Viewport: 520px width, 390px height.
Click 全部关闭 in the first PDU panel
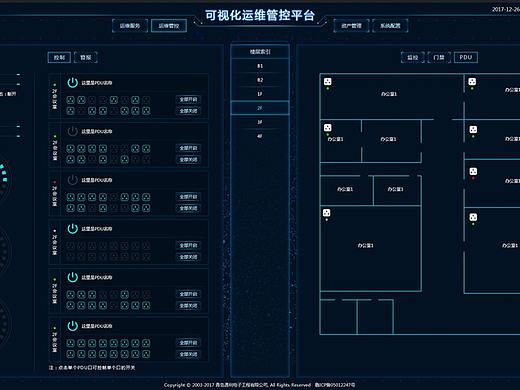tap(188, 111)
